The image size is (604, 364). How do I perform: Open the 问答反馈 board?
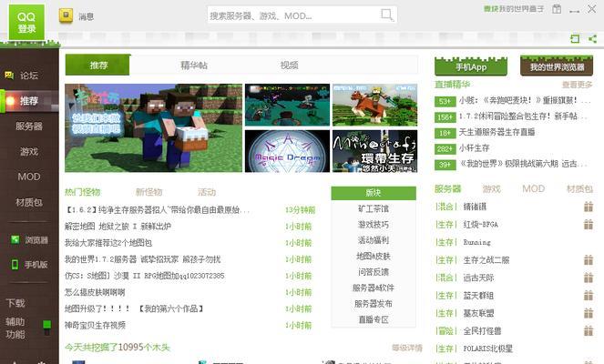pos(374,272)
